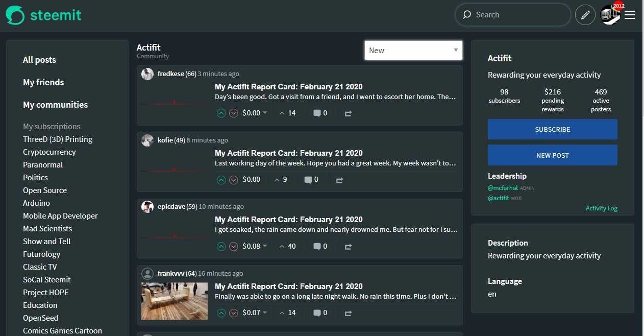
Task: Open comments on epicdave's post
Action: (320, 246)
